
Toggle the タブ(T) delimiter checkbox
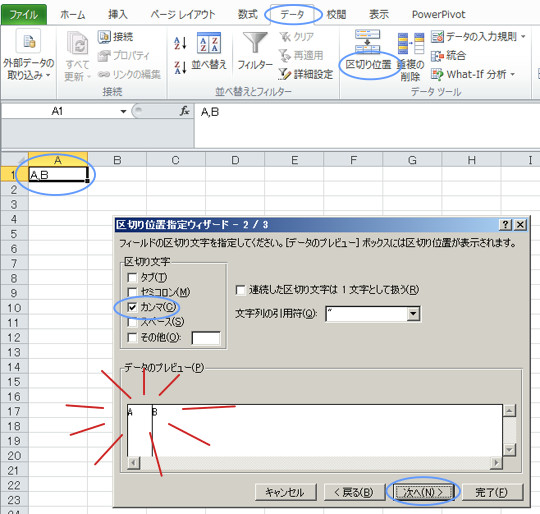point(132,277)
